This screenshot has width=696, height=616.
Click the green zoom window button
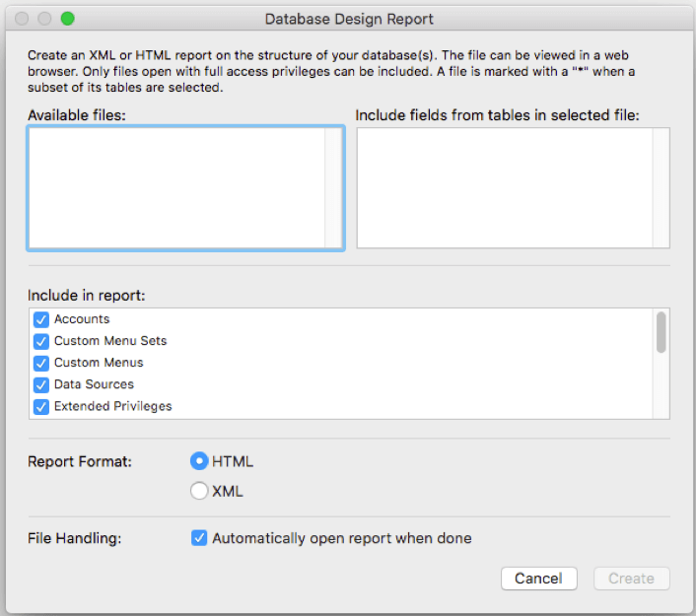coord(67,19)
